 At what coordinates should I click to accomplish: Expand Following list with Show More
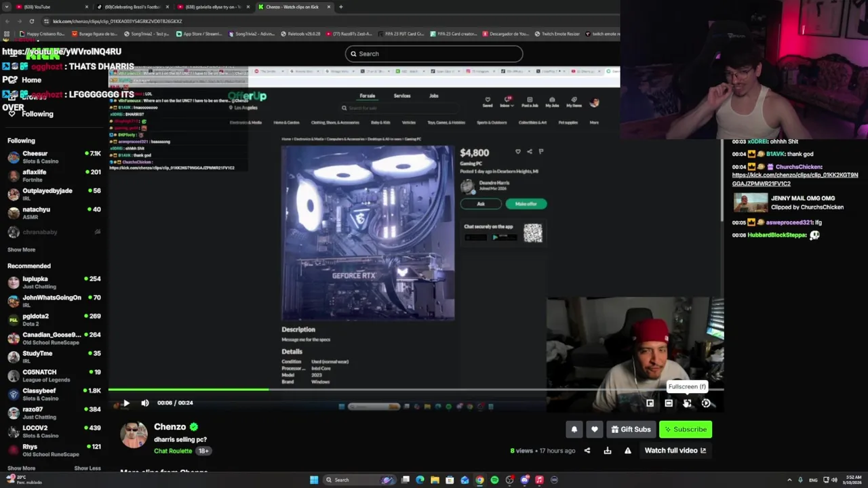(x=21, y=249)
